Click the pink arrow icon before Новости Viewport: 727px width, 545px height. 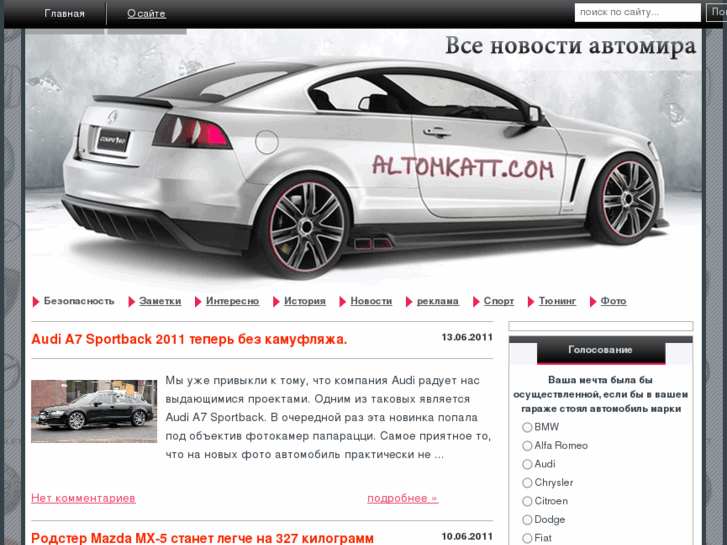point(343,301)
